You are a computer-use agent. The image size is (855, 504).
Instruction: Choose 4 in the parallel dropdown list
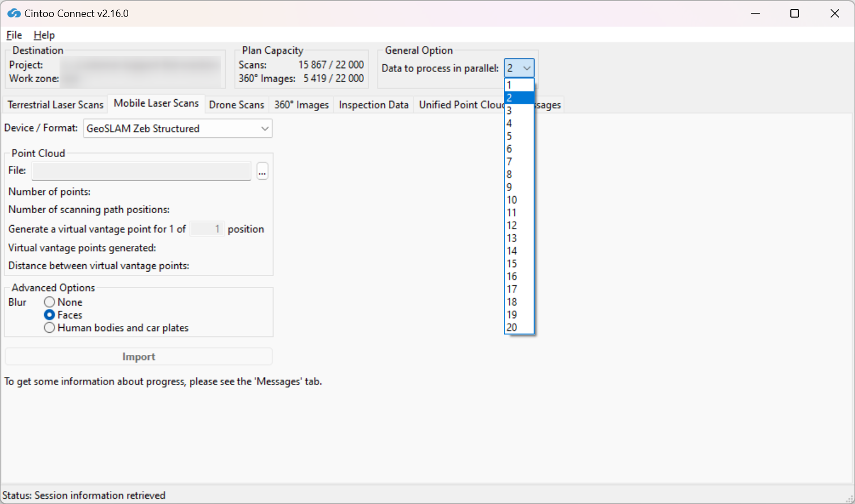519,123
